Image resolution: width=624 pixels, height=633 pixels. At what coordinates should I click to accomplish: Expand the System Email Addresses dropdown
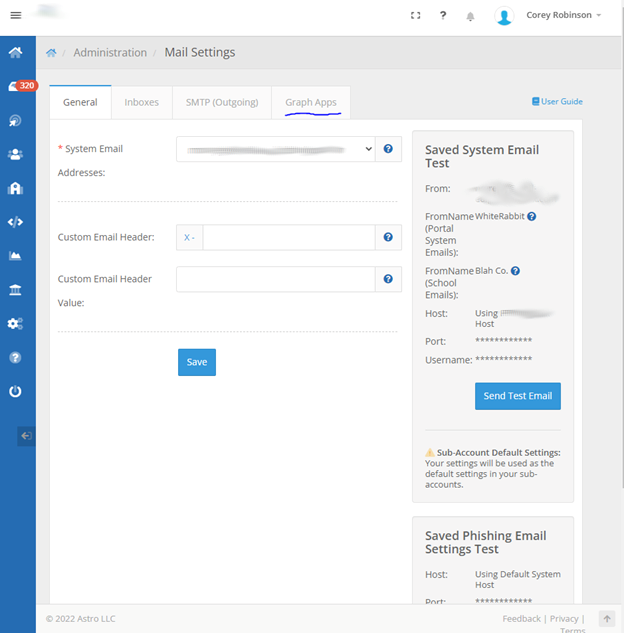(275, 149)
